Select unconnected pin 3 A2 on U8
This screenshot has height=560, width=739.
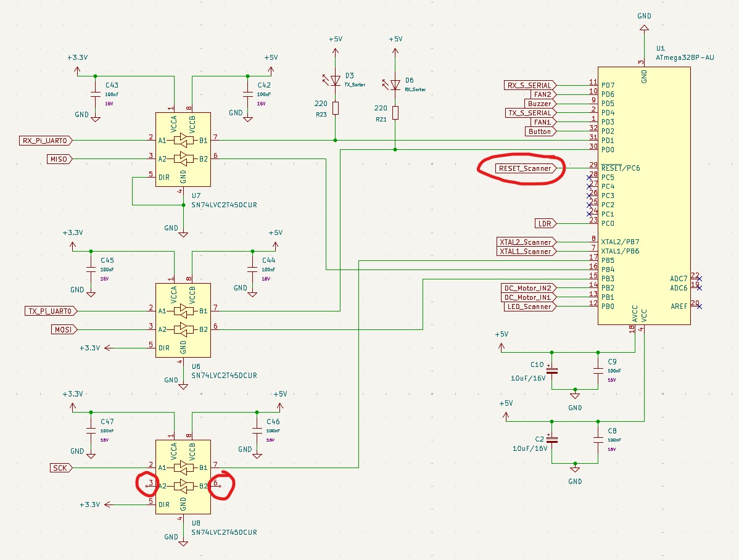[x=148, y=486]
